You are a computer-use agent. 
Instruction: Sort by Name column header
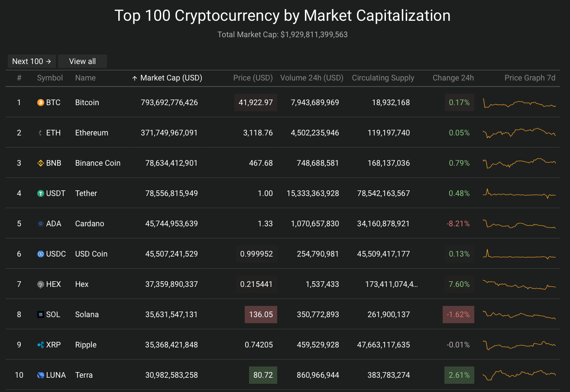pyautogui.click(x=85, y=78)
